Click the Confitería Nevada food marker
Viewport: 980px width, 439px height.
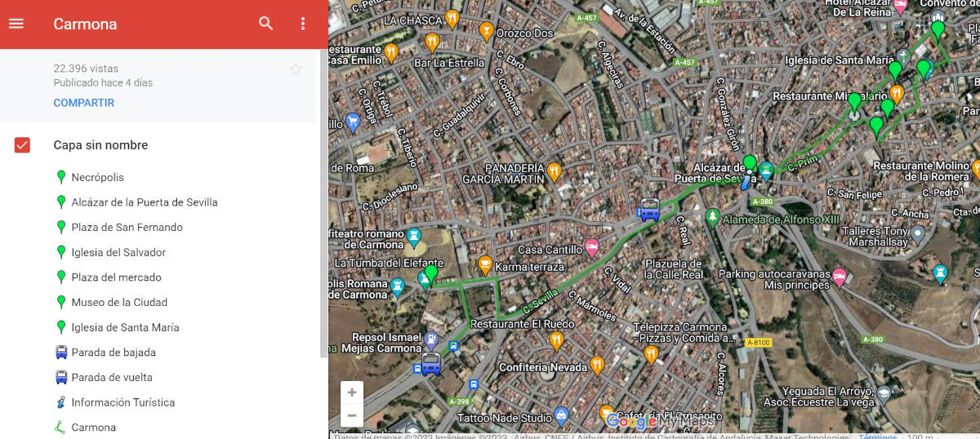click(x=597, y=365)
